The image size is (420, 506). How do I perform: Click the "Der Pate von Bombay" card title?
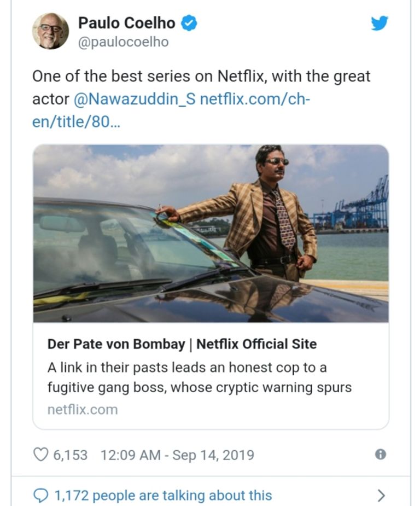116,344
